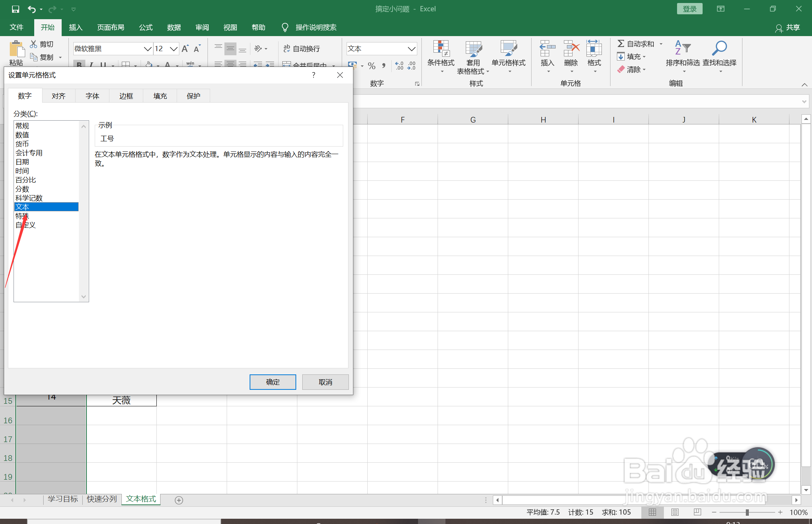The height and width of the screenshot is (524, 812).
Task: Click the text orientation icon
Action: 258,48
